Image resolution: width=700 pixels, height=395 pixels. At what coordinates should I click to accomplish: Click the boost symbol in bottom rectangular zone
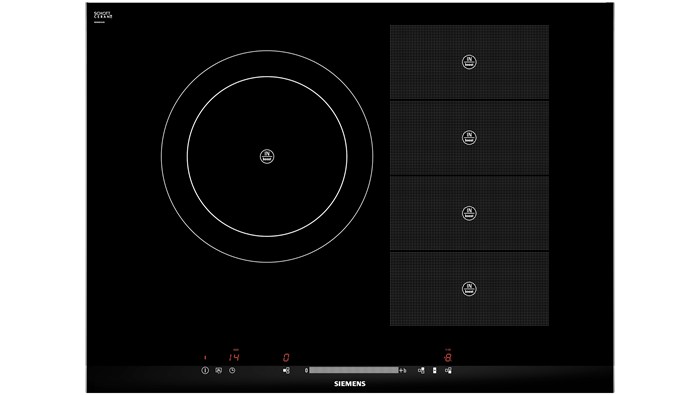[x=469, y=289]
